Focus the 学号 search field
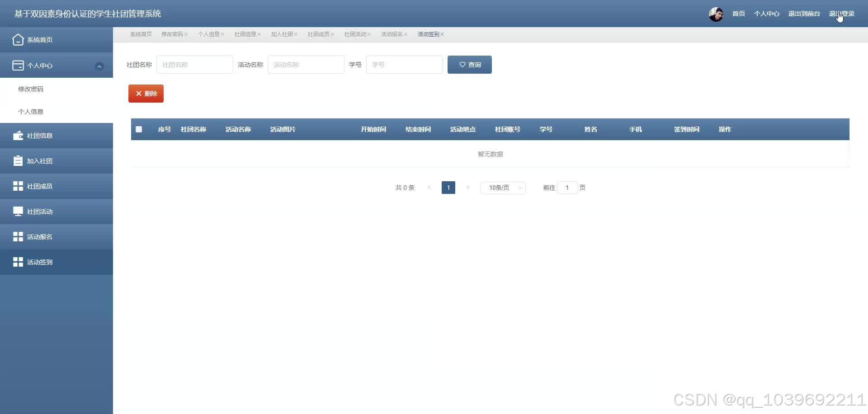The image size is (868, 414). tap(405, 65)
